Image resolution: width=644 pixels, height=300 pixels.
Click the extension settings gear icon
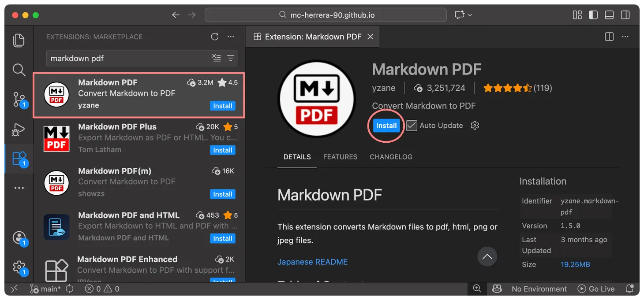tap(475, 126)
